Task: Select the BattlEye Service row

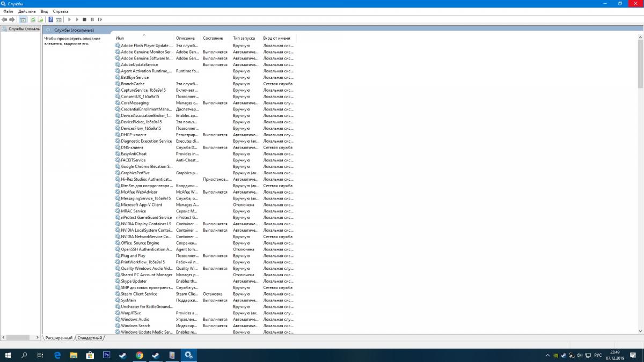Action: click(x=205, y=77)
